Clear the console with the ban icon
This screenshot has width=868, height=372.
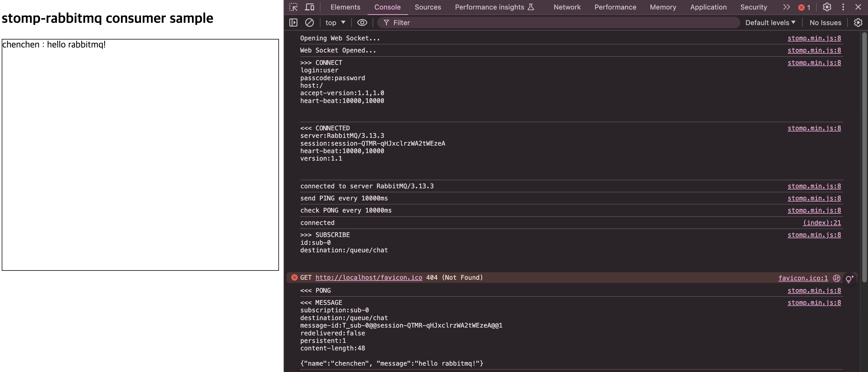309,22
